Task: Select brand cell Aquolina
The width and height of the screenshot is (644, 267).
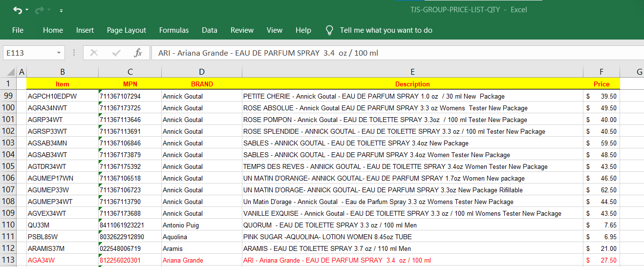Action: (x=202, y=237)
